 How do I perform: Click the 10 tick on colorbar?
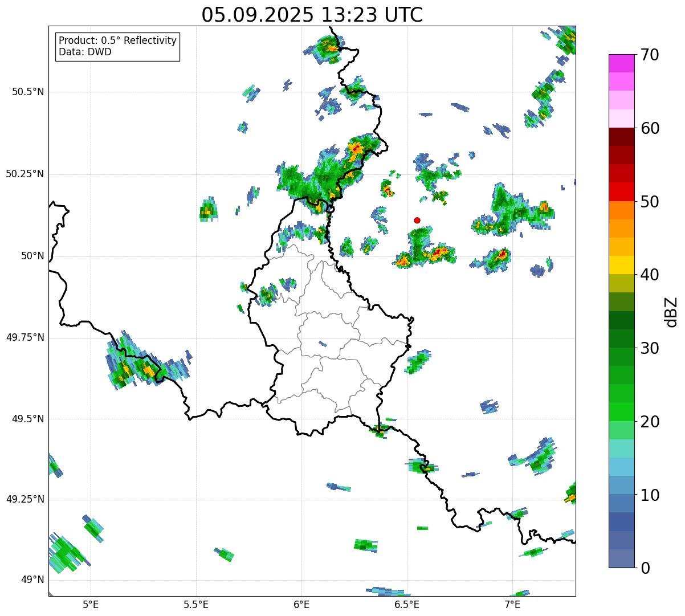point(650,495)
